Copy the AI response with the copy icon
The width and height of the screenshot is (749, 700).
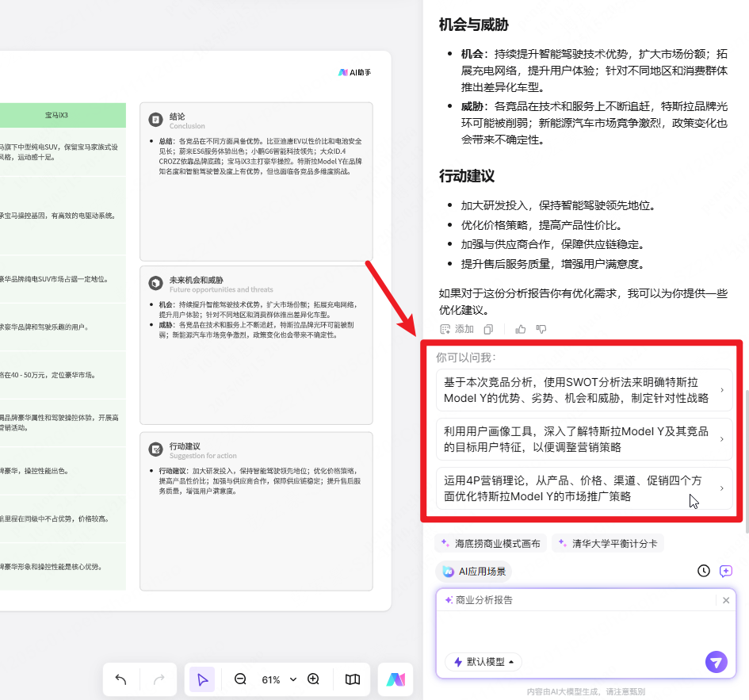pyautogui.click(x=488, y=329)
